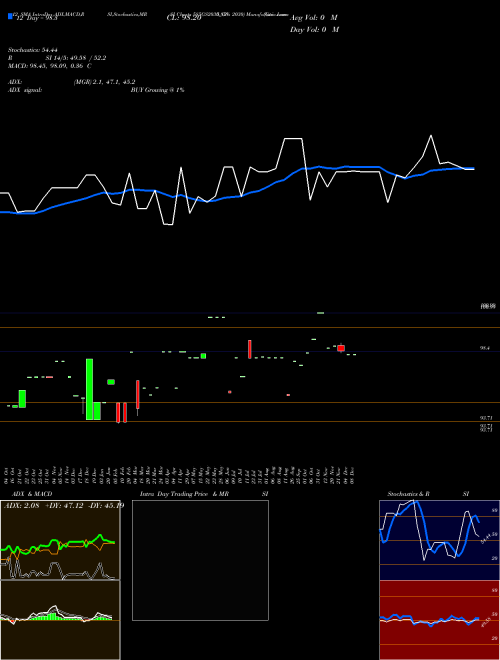Image resolution: width=500 pixels, height=660 pixels.
Task: Click the 'CL: 98.20' closing price label
Action: (184, 18)
